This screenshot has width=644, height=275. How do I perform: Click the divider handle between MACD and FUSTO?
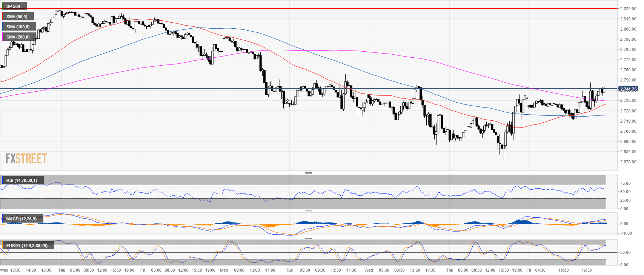point(308,238)
